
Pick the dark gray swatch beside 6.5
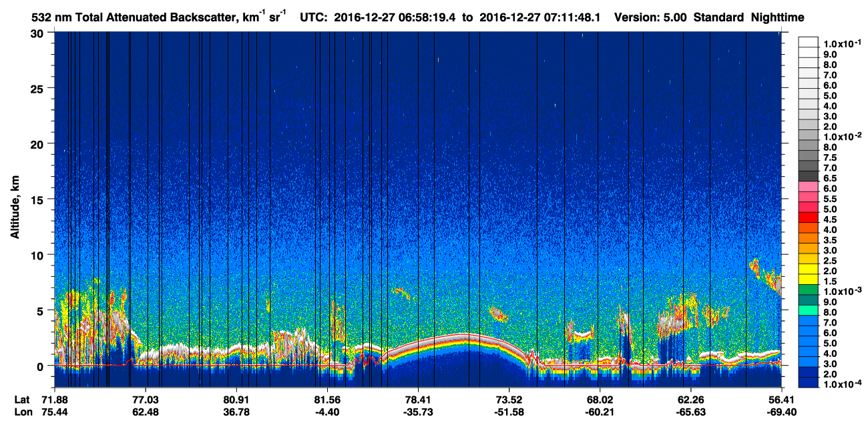(x=808, y=176)
